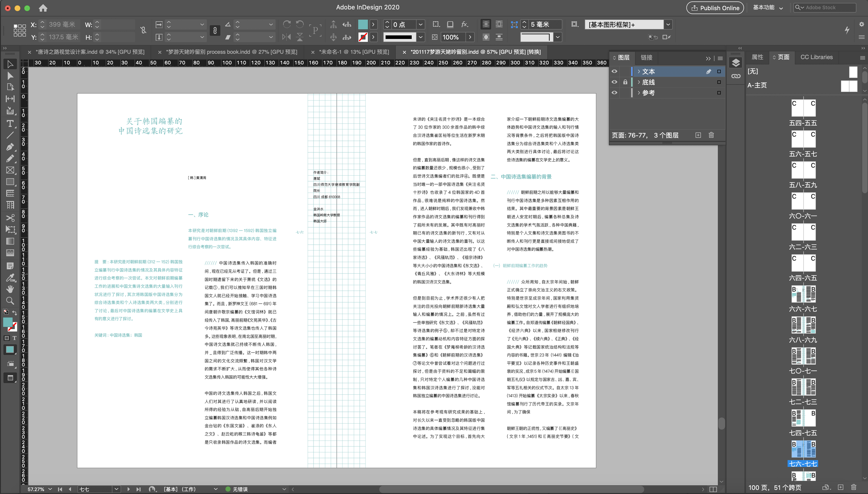This screenshot has height=494, width=868.
Task: Select the Hand tool
Action: click(x=10, y=289)
